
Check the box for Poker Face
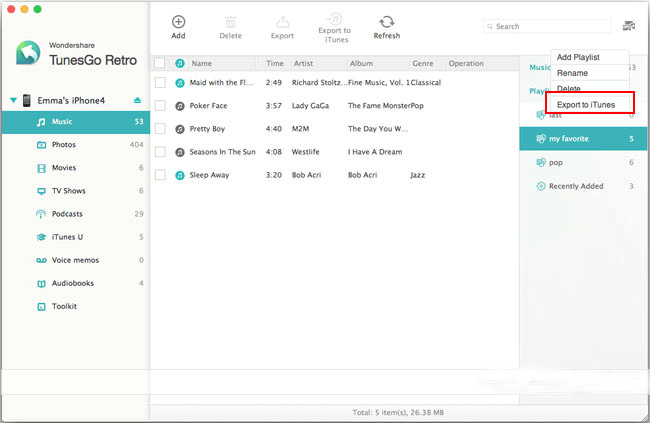coord(160,106)
